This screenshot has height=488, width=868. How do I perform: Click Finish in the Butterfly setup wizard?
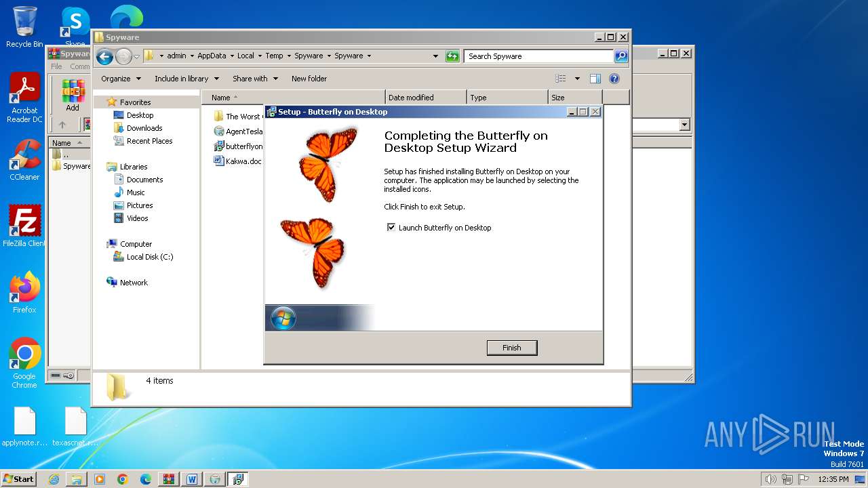pos(512,348)
